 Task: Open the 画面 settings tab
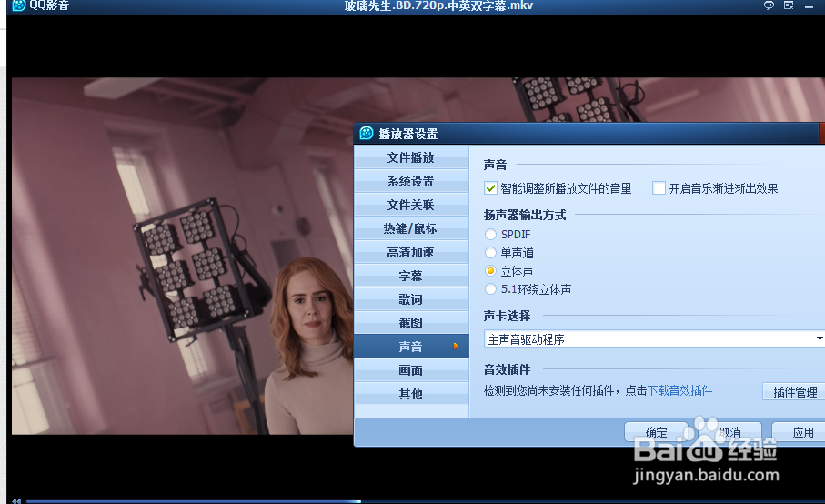(x=411, y=370)
